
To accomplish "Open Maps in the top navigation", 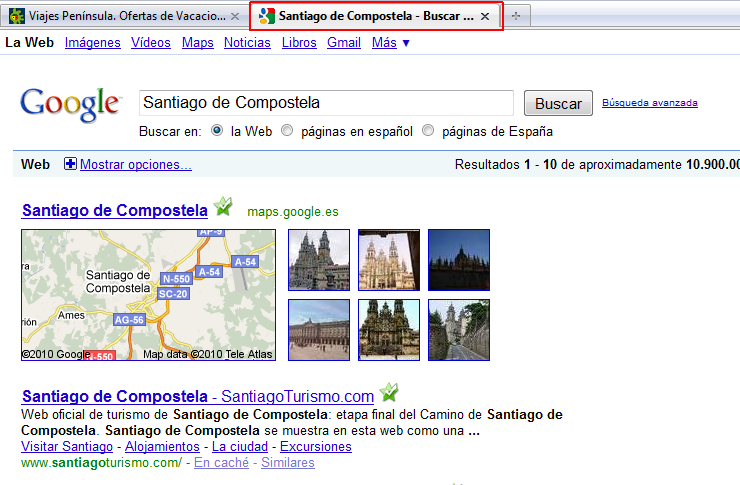I will (198, 42).
